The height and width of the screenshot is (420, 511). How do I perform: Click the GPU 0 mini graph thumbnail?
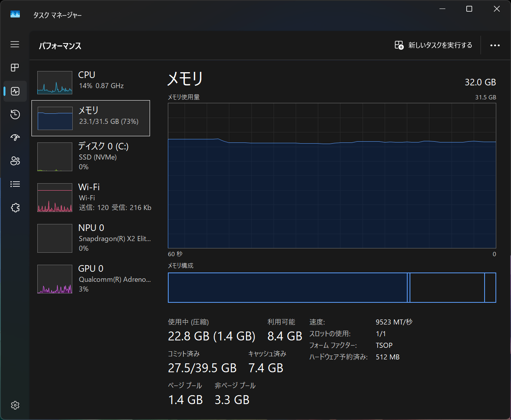pyautogui.click(x=55, y=279)
